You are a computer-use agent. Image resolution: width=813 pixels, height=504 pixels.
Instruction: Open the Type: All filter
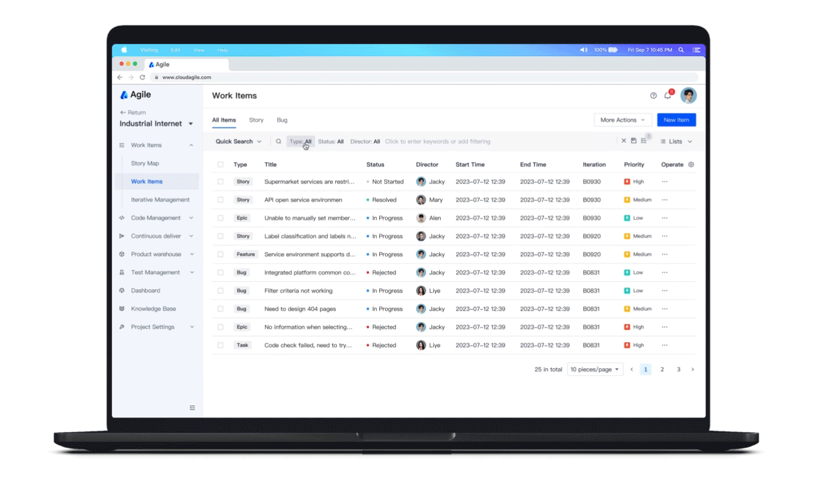pos(300,141)
